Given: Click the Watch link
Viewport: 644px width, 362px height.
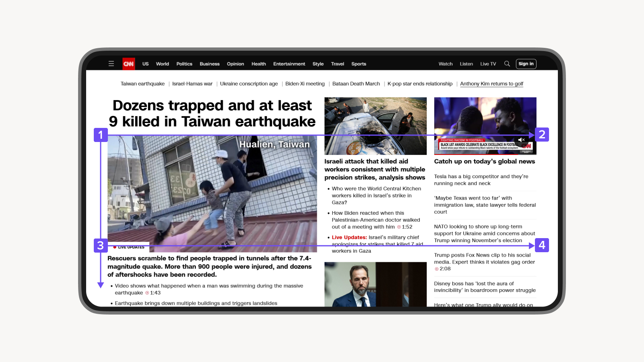Looking at the screenshot, I should tap(446, 64).
